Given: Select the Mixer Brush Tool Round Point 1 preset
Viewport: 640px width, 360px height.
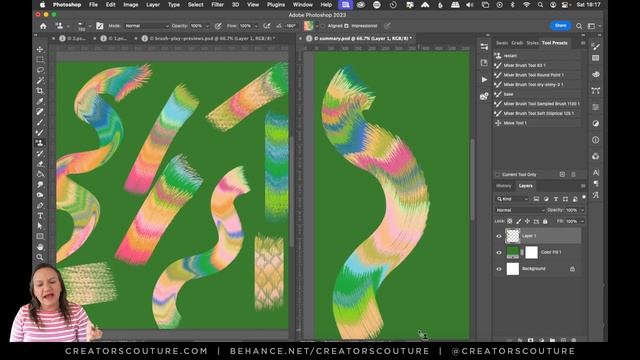Looking at the screenshot, I should [537, 75].
